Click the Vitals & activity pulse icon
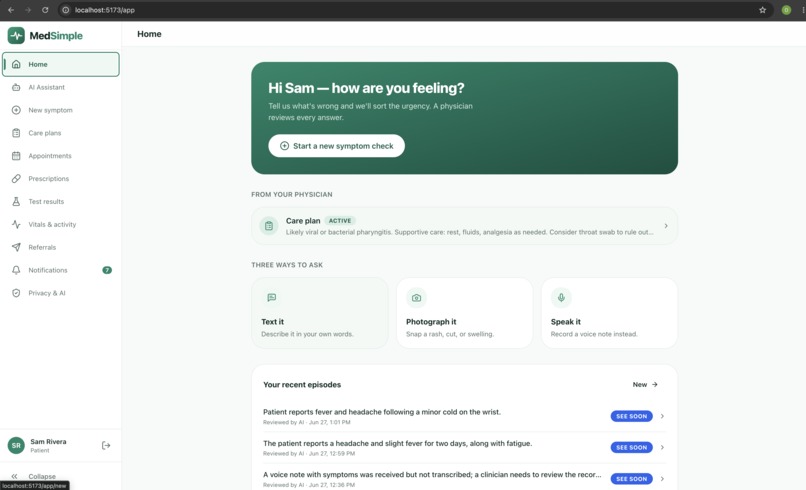The height and width of the screenshot is (490, 806). click(x=16, y=225)
